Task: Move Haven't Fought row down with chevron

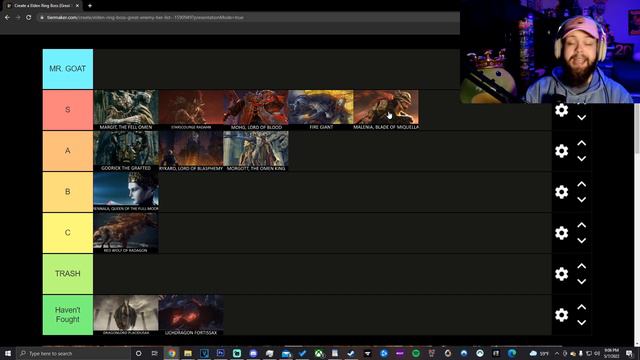Action: coord(582,322)
